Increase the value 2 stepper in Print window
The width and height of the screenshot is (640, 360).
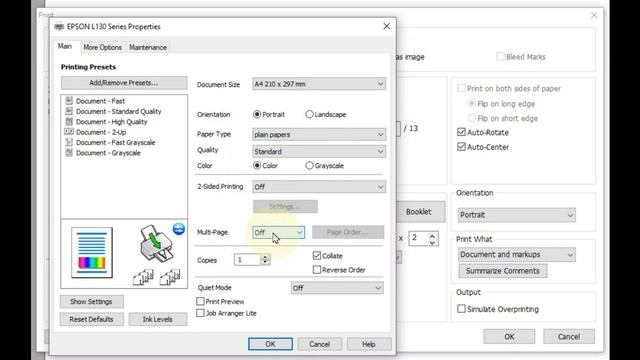(x=432, y=235)
